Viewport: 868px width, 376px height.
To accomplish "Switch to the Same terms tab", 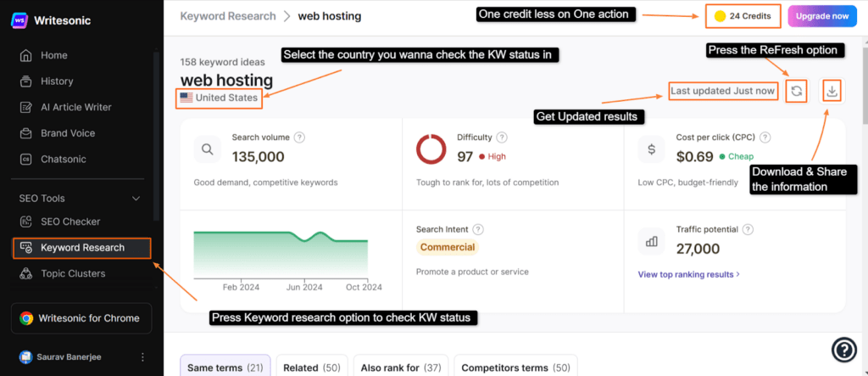I will pyautogui.click(x=225, y=368).
